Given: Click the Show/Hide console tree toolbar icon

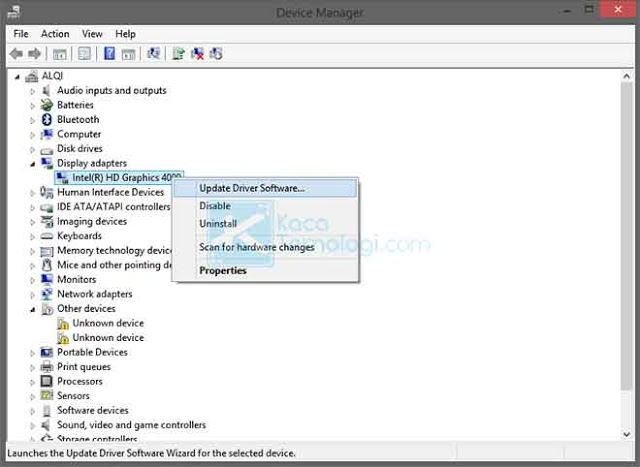Looking at the screenshot, I should 60,53.
